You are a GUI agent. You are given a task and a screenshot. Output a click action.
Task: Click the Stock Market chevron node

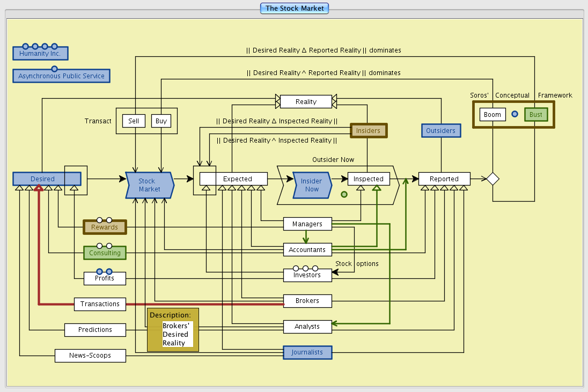[149, 185]
